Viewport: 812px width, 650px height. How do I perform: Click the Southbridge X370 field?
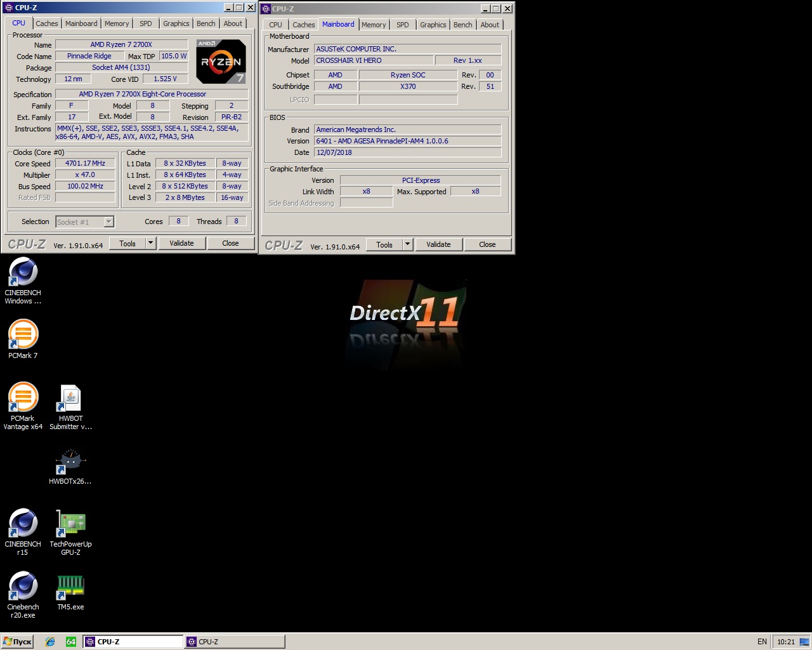[x=408, y=86]
